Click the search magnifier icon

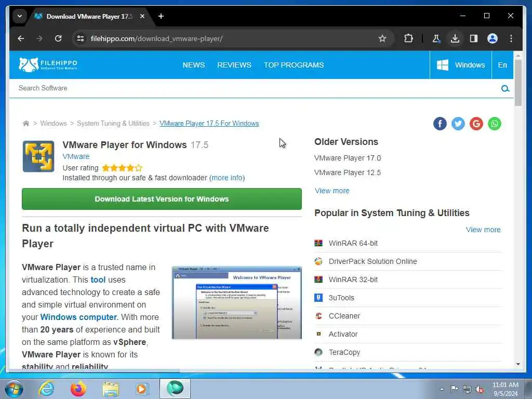click(505, 88)
